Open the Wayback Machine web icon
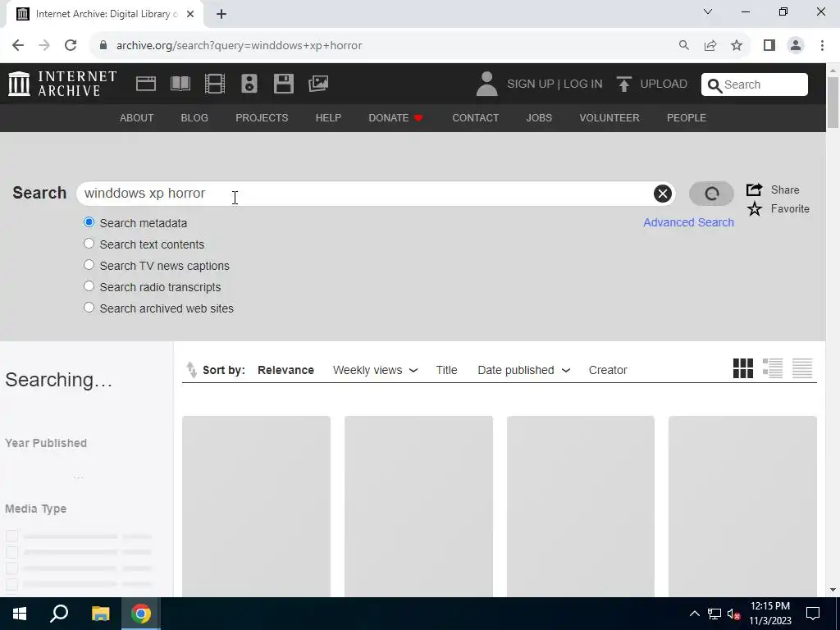The height and width of the screenshot is (630, 840). coord(146,84)
